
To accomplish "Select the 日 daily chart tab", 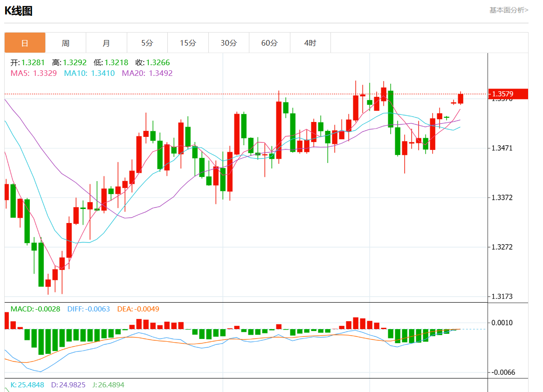I will [25, 43].
